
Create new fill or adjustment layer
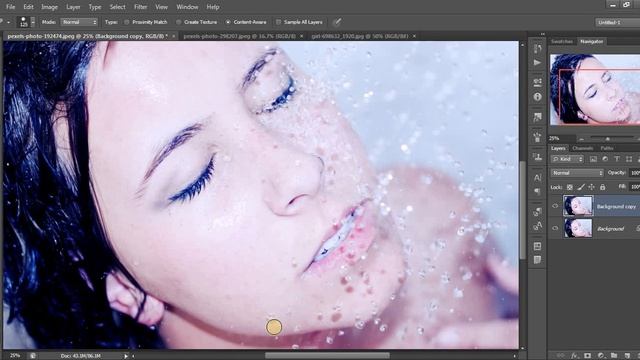pyautogui.click(x=601, y=356)
